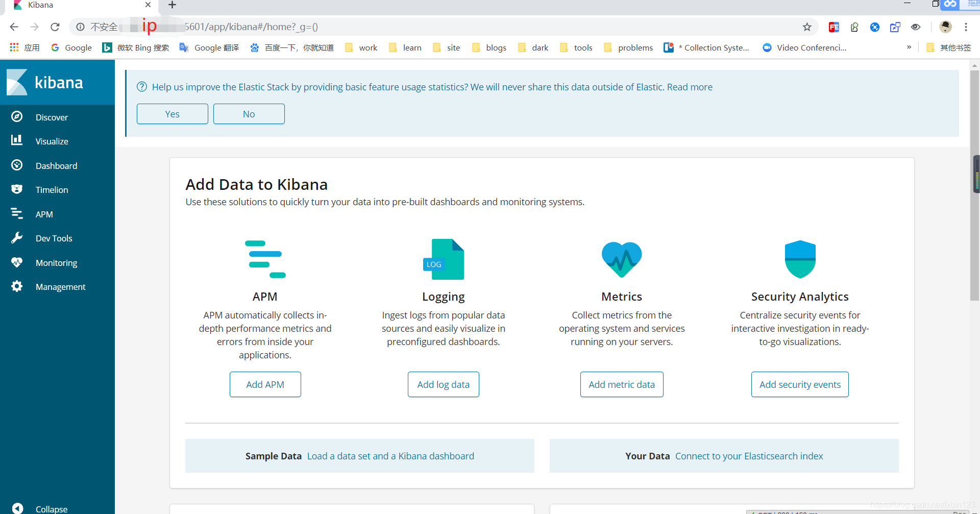Click the browser back arrow
980x514 pixels.
(x=14, y=27)
